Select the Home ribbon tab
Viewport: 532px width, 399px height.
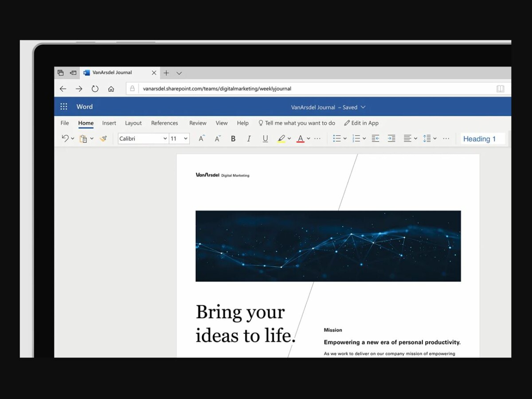(x=86, y=123)
